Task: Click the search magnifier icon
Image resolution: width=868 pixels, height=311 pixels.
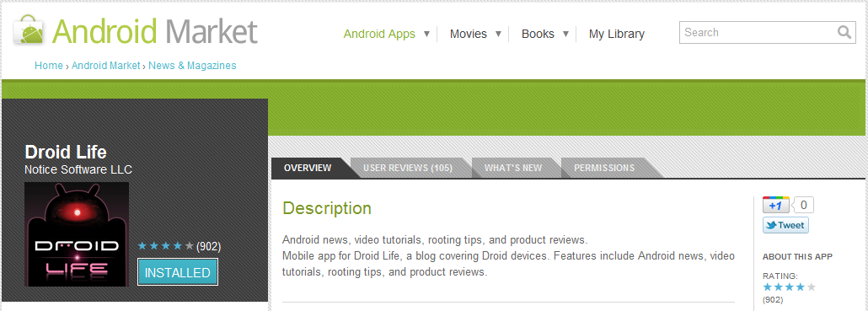Action: tap(844, 32)
